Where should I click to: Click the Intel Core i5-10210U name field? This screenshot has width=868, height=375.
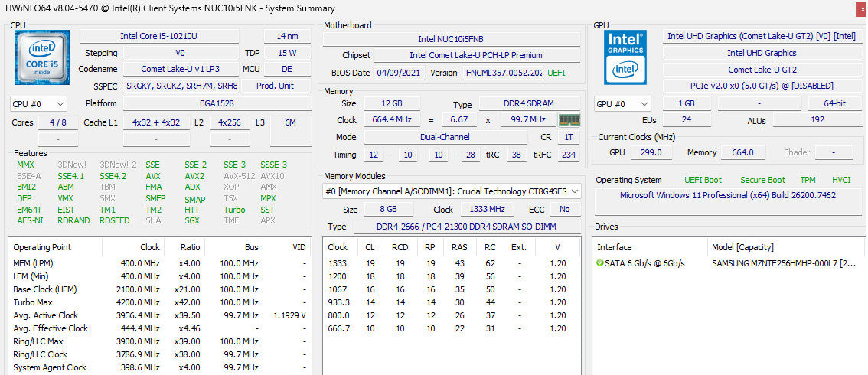click(x=159, y=36)
